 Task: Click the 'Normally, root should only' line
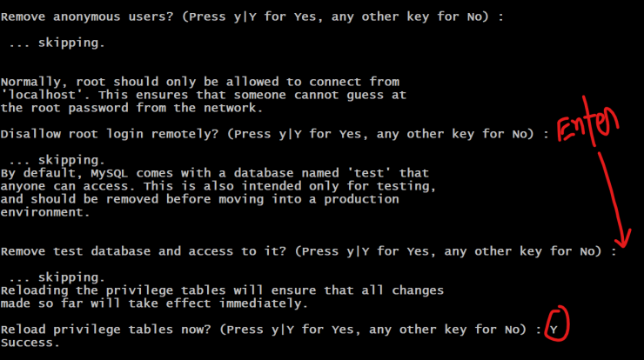tap(200, 82)
